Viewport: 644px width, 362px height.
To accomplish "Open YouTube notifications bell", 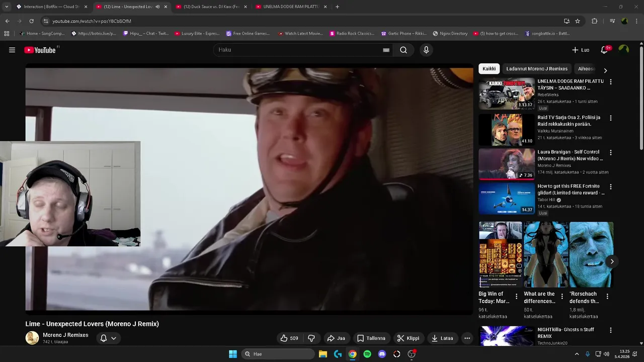I will point(604,50).
